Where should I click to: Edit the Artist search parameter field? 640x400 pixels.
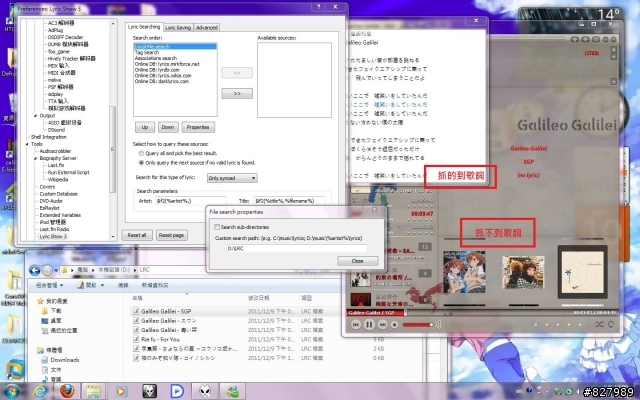click(x=190, y=201)
